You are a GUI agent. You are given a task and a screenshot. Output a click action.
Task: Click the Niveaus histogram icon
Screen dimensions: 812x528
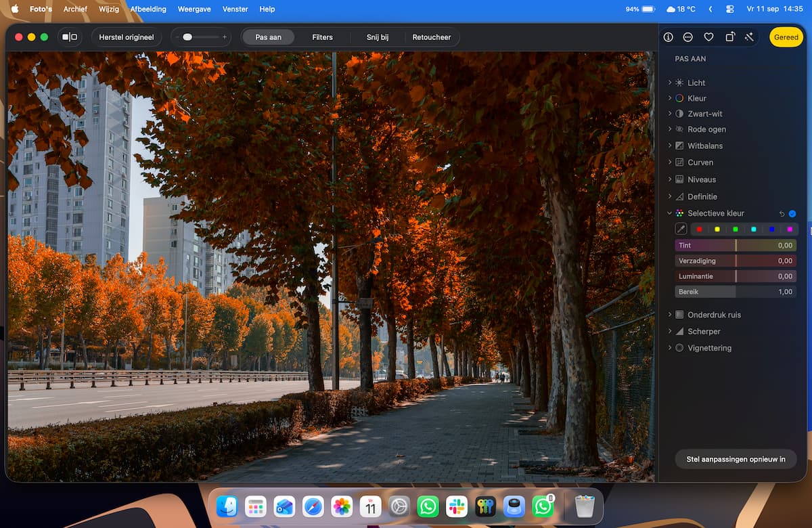[x=679, y=179]
